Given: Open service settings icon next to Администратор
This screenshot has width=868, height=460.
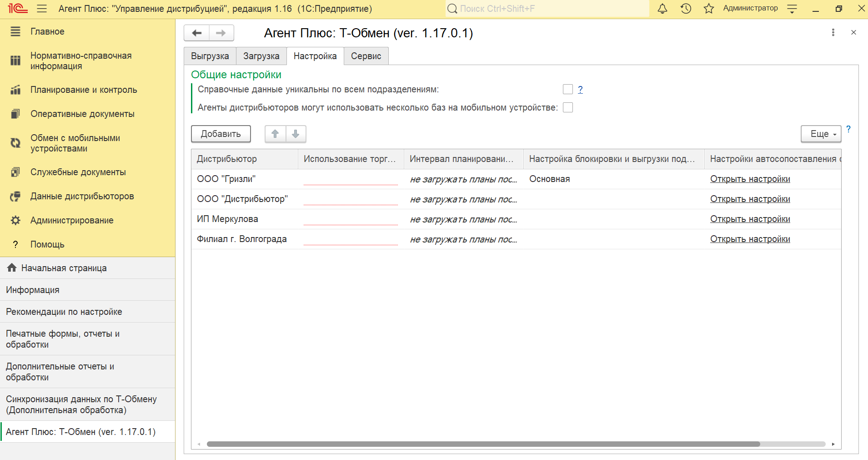Looking at the screenshot, I should (792, 9).
